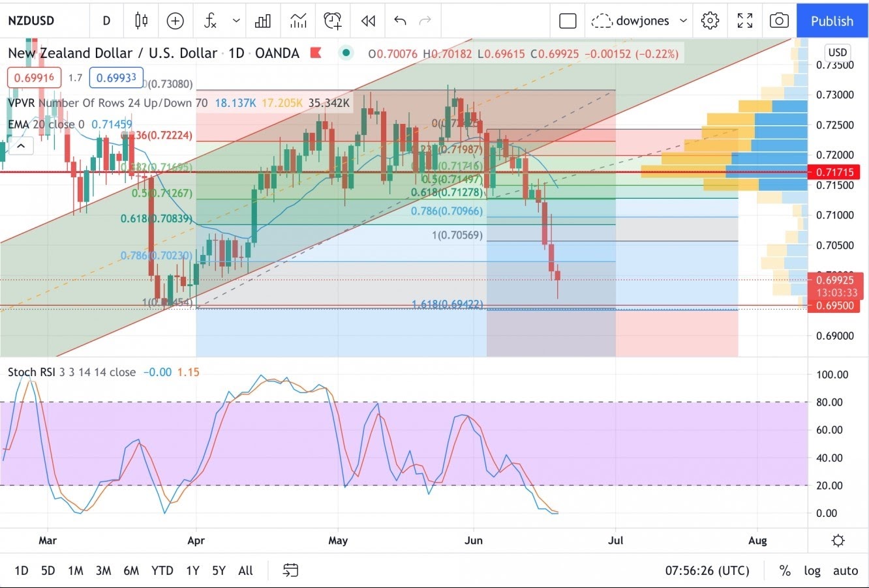
Task: Click the 07:56:26 (UTC) timezone clock
Action: point(707,570)
